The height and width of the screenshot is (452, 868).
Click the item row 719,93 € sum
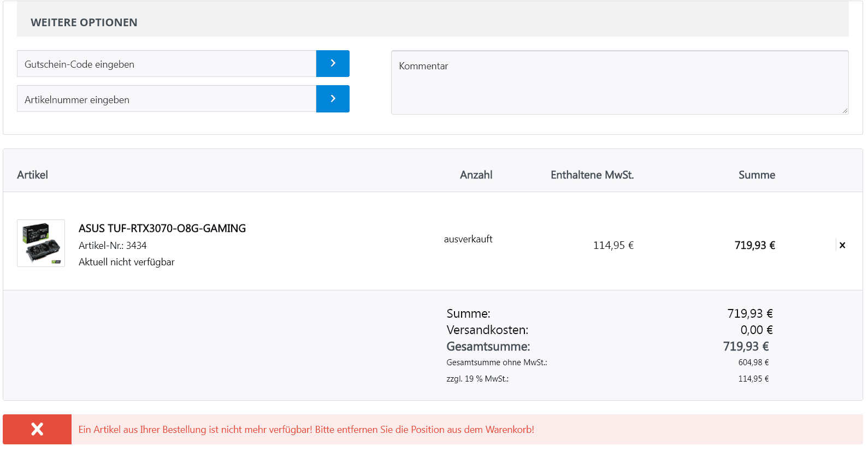click(x=755, y=245)
